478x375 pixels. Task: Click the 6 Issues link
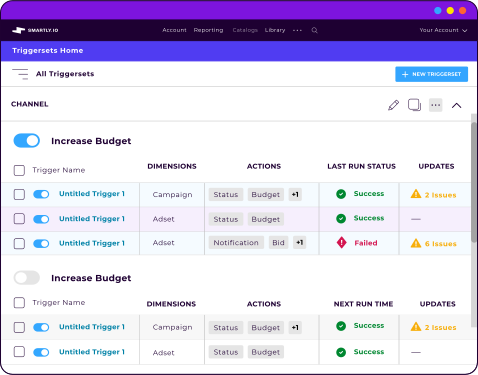click(x=441, y=244)
